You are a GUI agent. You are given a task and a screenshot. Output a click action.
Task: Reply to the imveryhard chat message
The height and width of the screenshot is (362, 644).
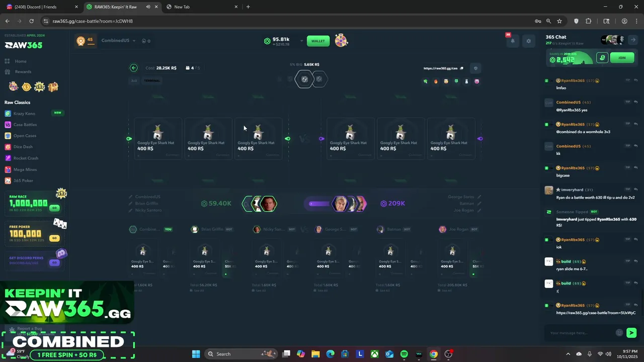[635, 190]
